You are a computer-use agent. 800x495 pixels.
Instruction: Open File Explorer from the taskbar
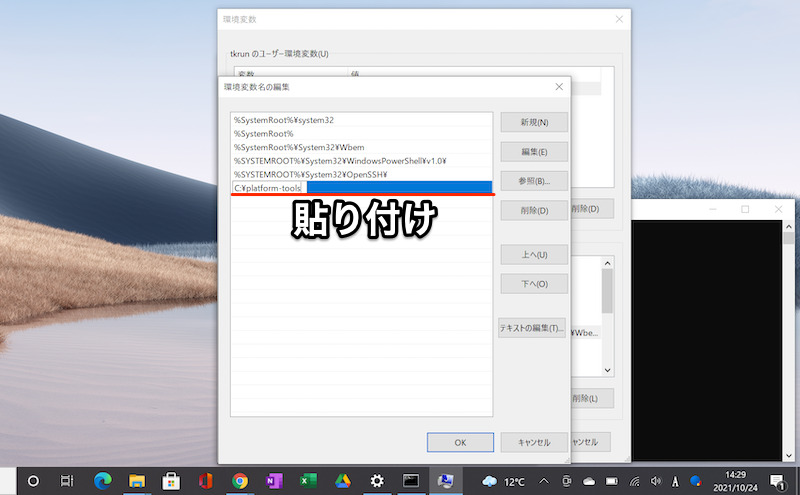[x=136, y=481]
